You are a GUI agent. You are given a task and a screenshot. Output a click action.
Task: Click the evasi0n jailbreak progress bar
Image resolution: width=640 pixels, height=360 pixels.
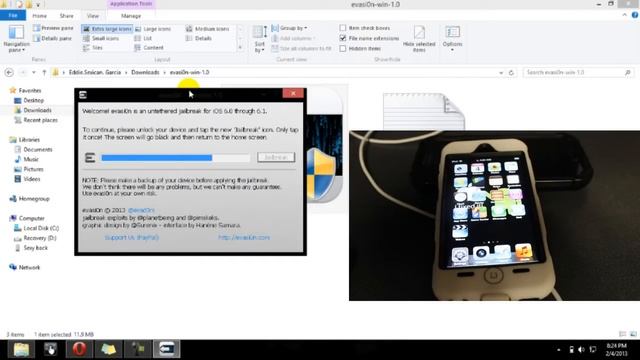coord(176,158)
